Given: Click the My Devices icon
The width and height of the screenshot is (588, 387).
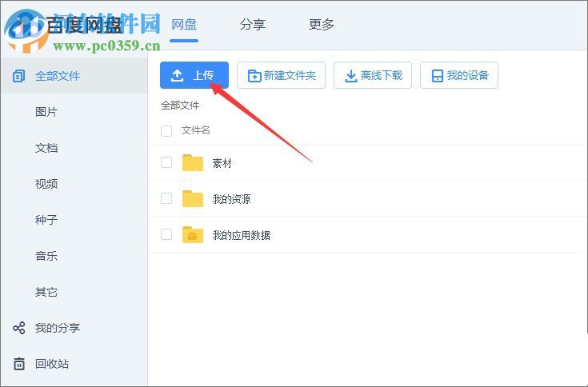Looking at the screenshot, I should pos(438,76).
